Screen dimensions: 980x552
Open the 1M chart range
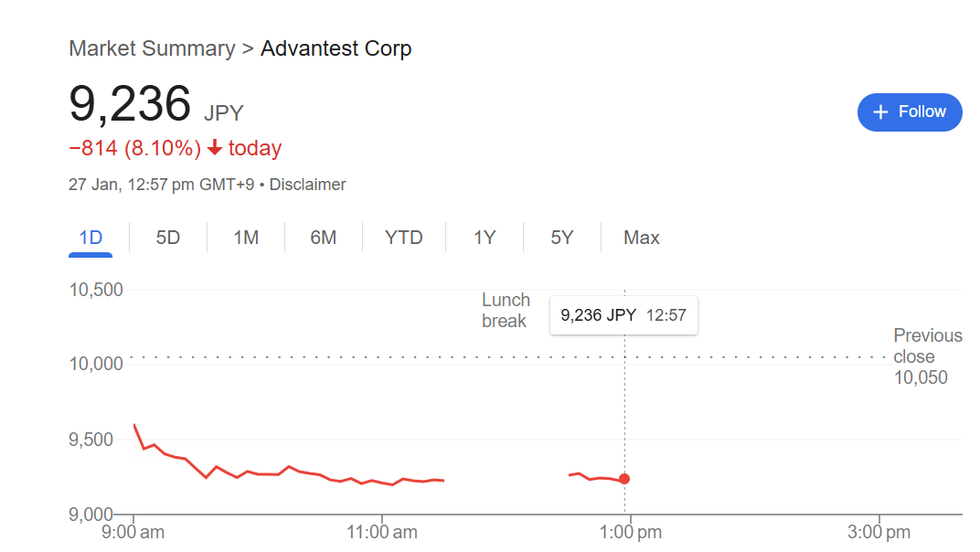tap(246, 238)
